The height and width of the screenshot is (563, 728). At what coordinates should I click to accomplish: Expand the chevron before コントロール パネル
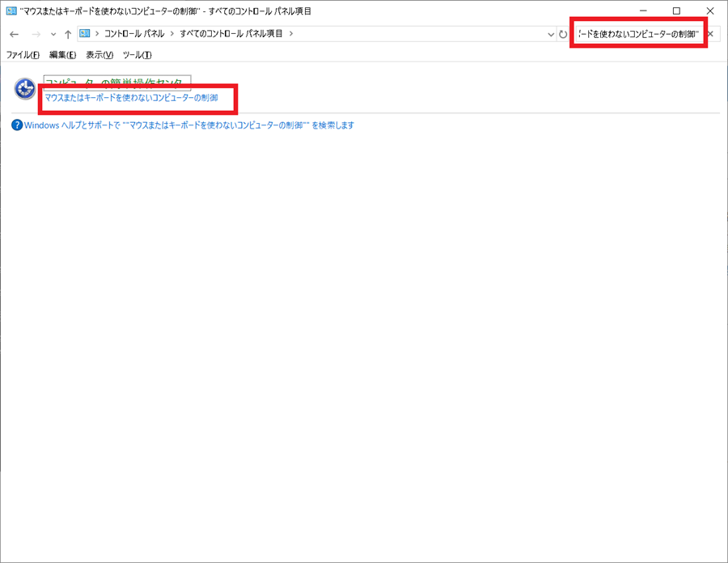coord(97,33)
